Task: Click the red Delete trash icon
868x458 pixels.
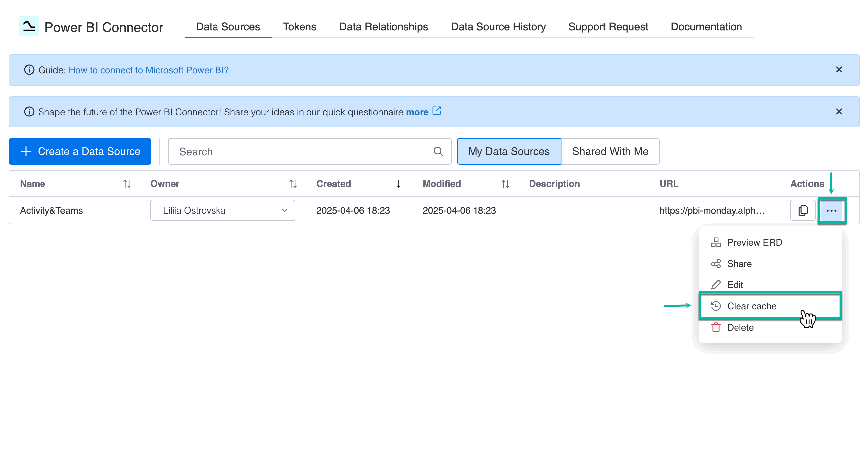Action: [716, 327]
